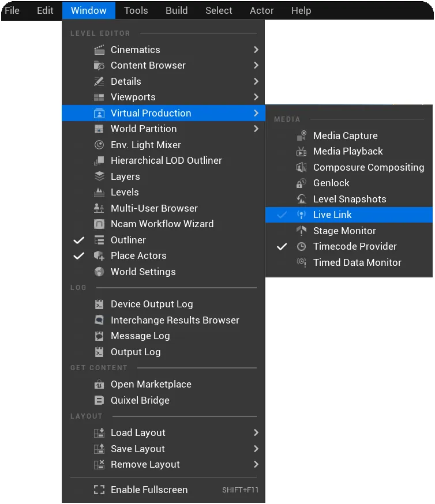Open the Edit menu

45,10
